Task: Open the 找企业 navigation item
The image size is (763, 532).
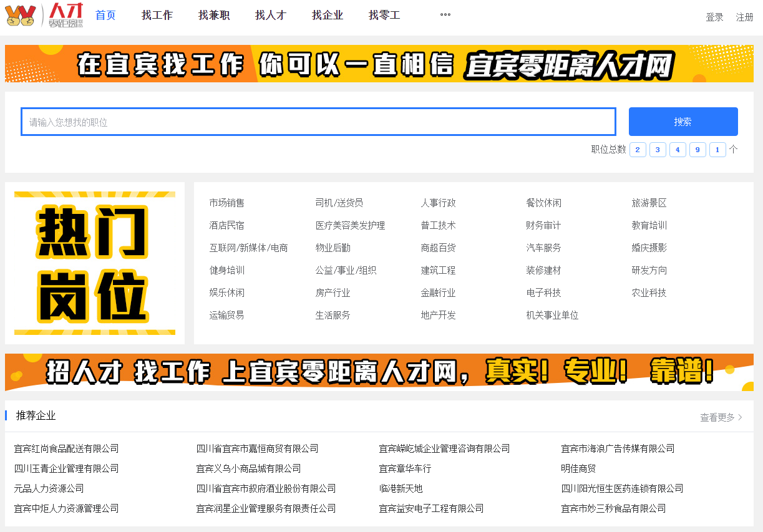Action: [328, 16]
